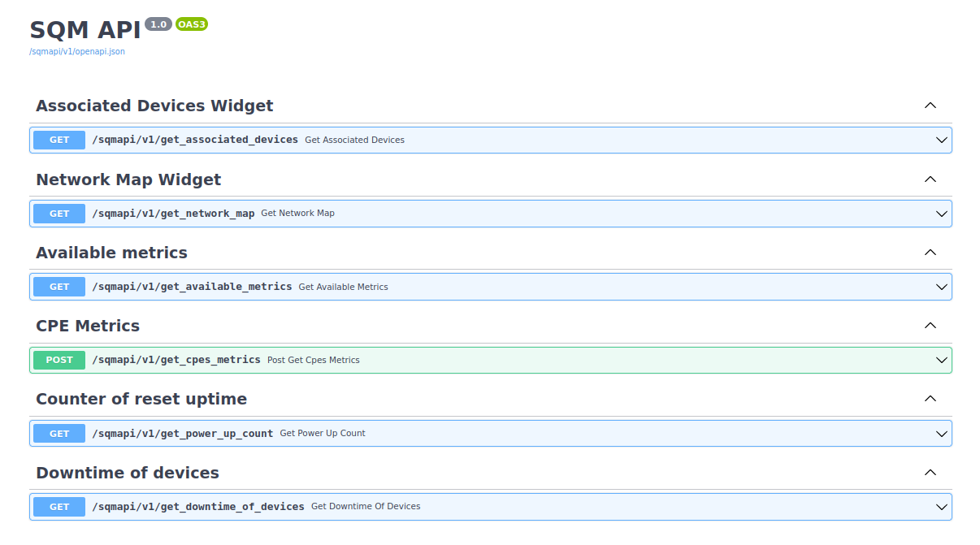980x545 pixels.
Task: Collapse the Network Map Widget section
Action: (x=930, y=180)
